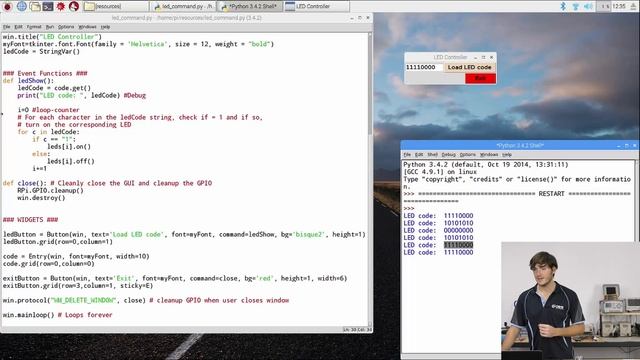Click the CPU usage monitor in tray
The image size is (640, 360).
[x=604, y=6]
